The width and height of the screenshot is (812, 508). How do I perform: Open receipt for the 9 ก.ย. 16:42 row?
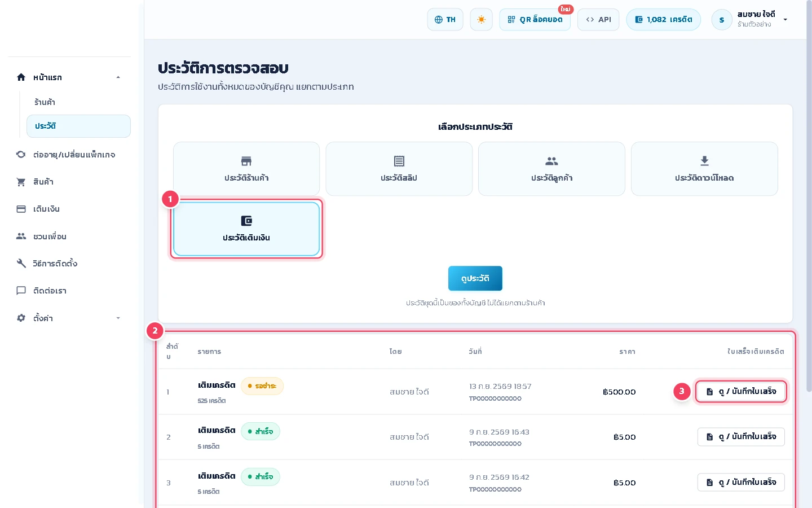pyautogui.click(x=741, y=482)
